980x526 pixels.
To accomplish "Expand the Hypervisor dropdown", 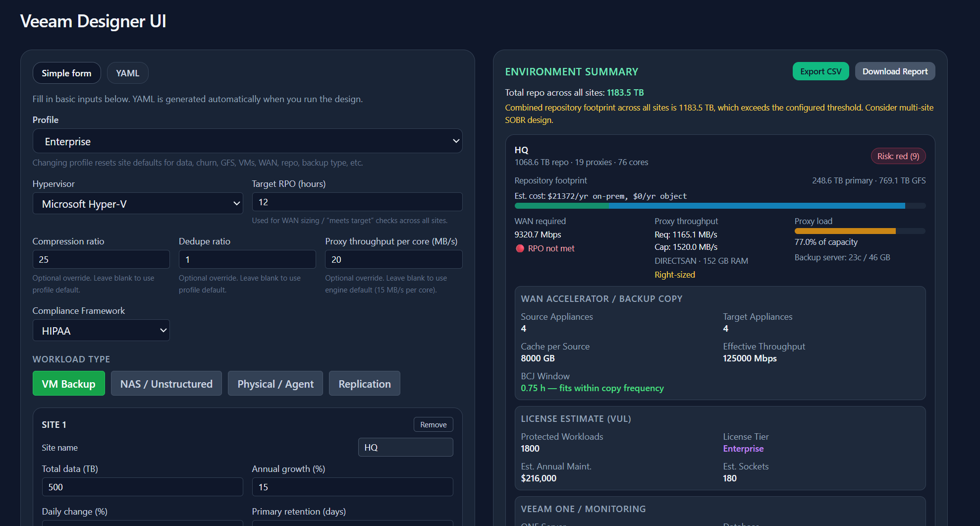I will (x=138, y=204).
